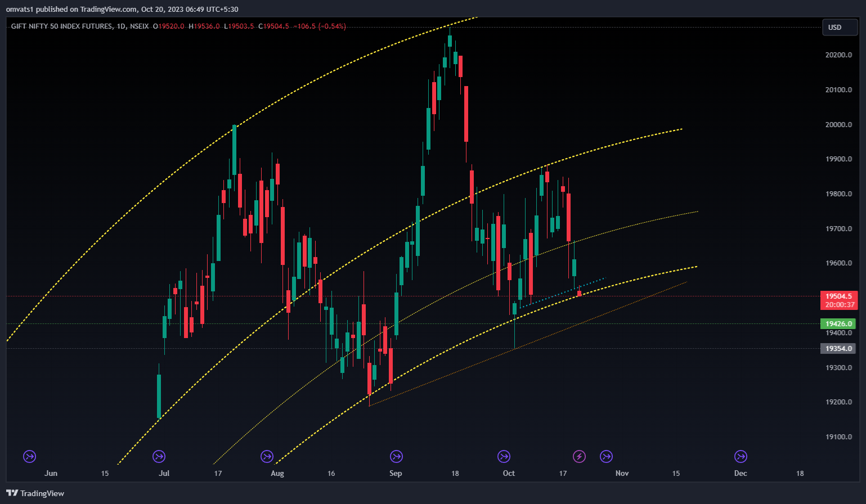Click the rollover event icon near Aug
This screenshot has height=504, width=866.
pyautogui.click(x=267, y=456)
